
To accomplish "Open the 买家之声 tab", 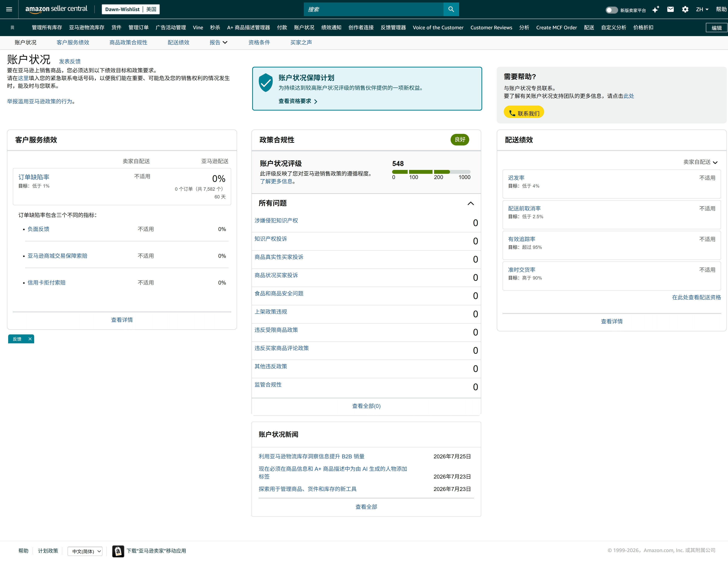I will click(x=301, y=42).
